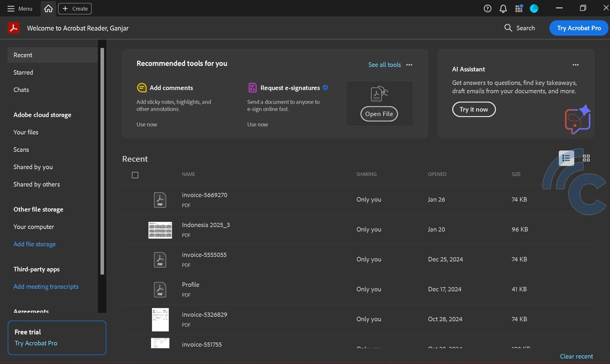Viewport: 610px width, 364px height.
Task: Click Use now under Request e-signatures
Action: coord(258,124)
